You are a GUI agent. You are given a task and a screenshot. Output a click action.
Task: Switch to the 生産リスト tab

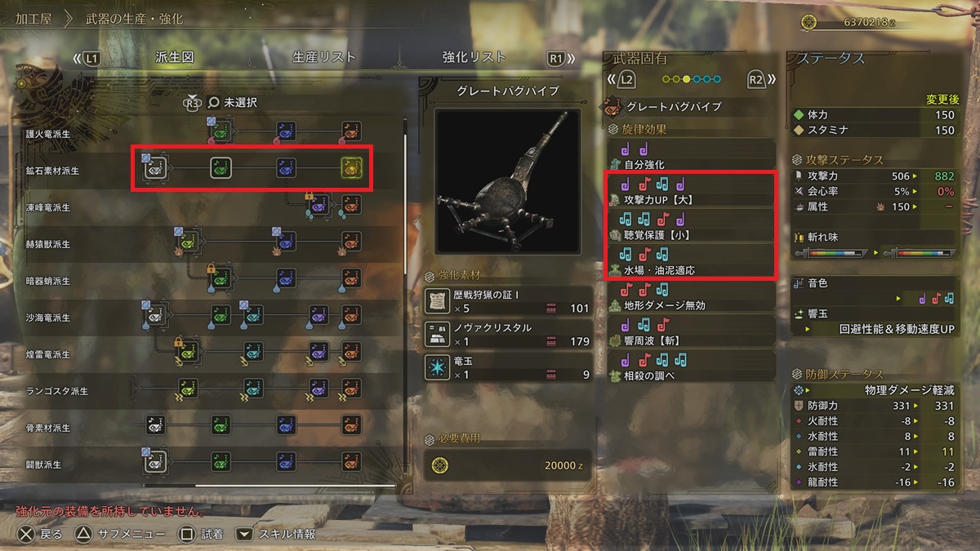tap(324, 57)
